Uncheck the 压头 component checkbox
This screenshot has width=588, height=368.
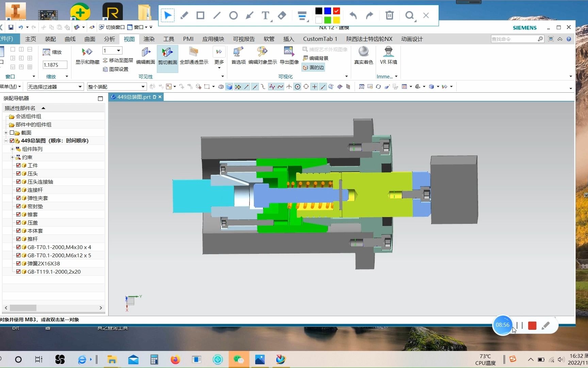[x=18, y=173]
